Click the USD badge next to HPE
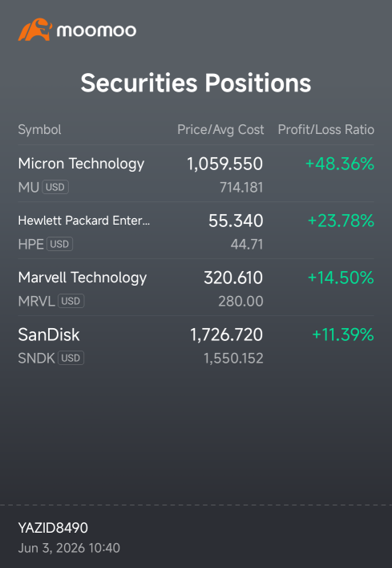Image resolution: width=392 pixels, height=568 pixels. pos(60,244)
